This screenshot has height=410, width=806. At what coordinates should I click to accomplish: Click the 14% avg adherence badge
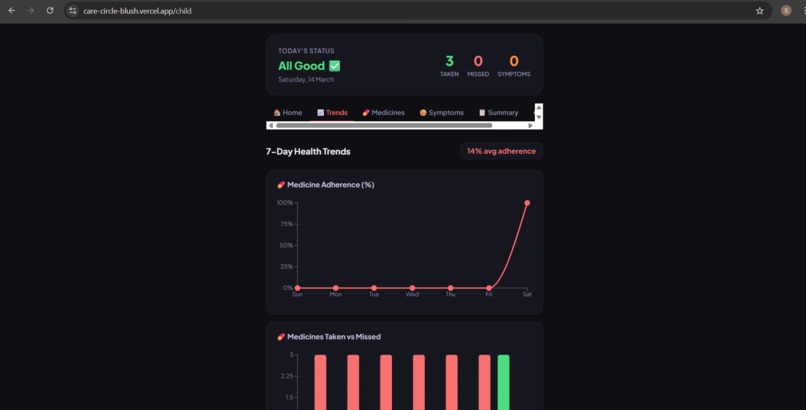[x=501, y=151]
